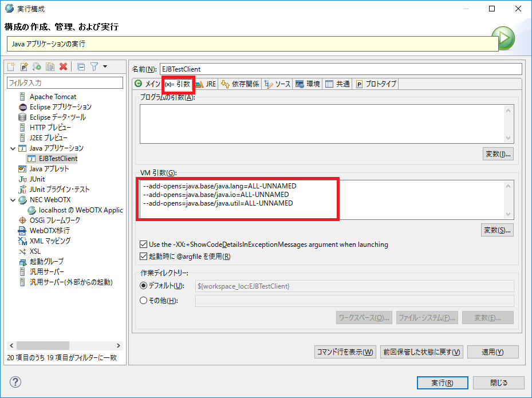Open the filter dropdown arrow menu
The width and height of the screenshot is (532, 398).
(105, 67)
